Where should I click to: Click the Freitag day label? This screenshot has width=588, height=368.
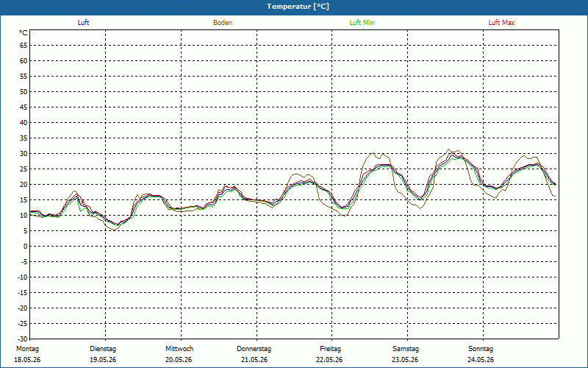point(330,349)
